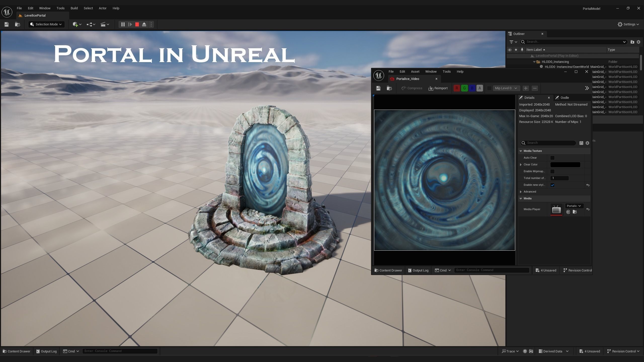
Task: Click console command input in main window
Action: (x=120, y=351)
